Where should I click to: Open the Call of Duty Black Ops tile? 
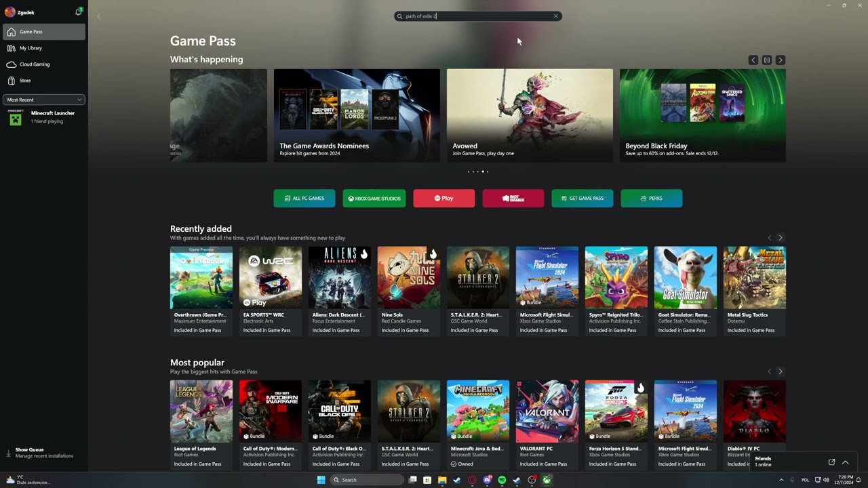coord(340,424)
